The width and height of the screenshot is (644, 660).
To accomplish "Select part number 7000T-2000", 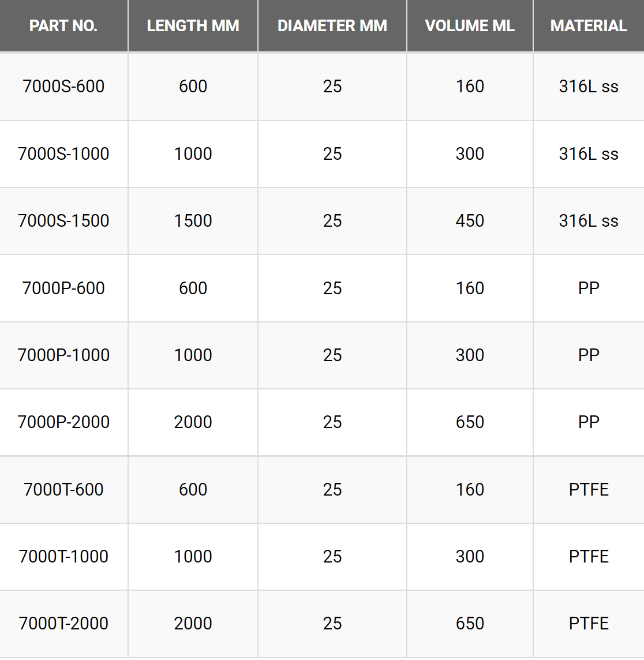I will 63,624.
